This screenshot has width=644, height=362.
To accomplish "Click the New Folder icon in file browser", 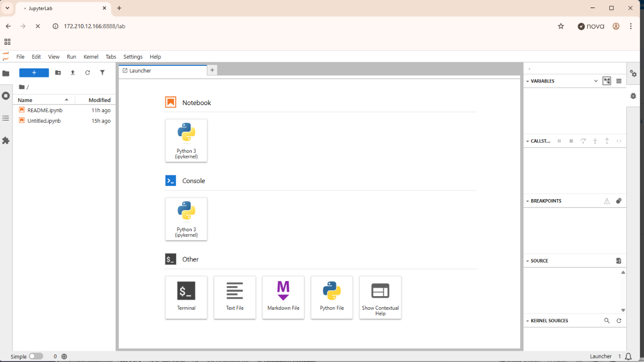I will [x=58, y=73].
